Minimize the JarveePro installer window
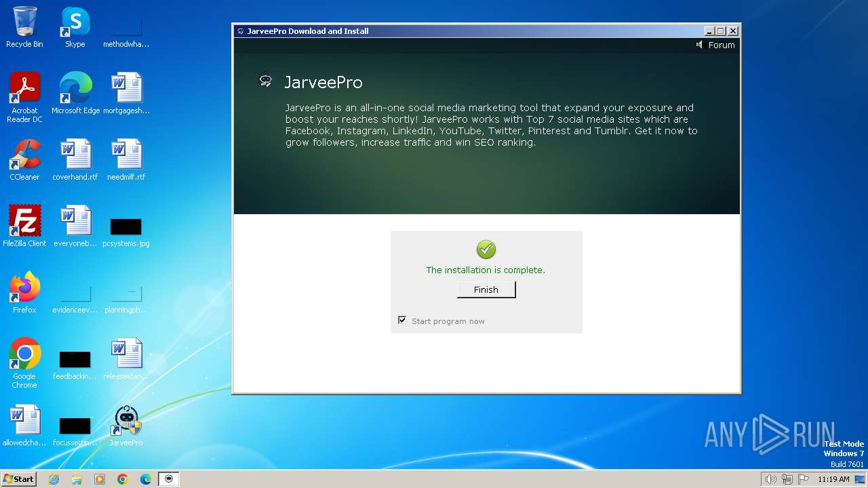This screenshot has width=868, height=488. (x=709, y=31)
